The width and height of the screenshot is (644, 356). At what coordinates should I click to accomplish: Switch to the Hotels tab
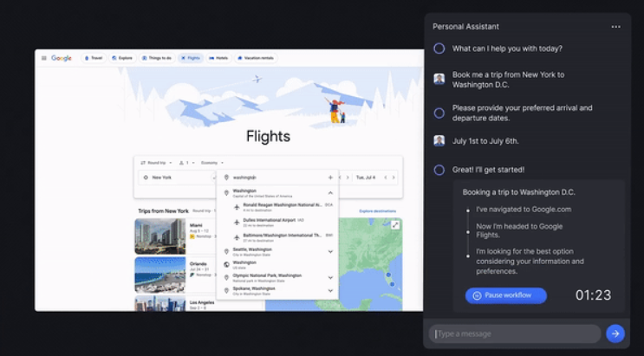coord(220,58)
